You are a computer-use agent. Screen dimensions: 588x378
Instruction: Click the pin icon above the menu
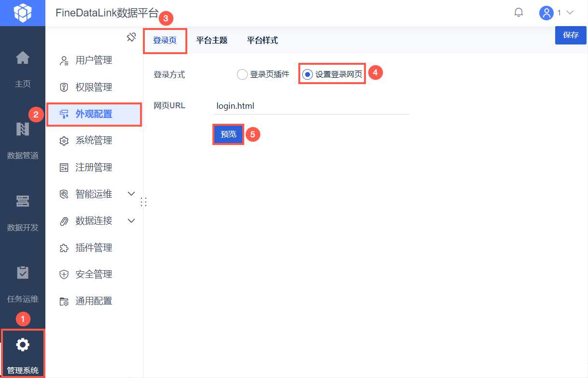pos(131,37)
